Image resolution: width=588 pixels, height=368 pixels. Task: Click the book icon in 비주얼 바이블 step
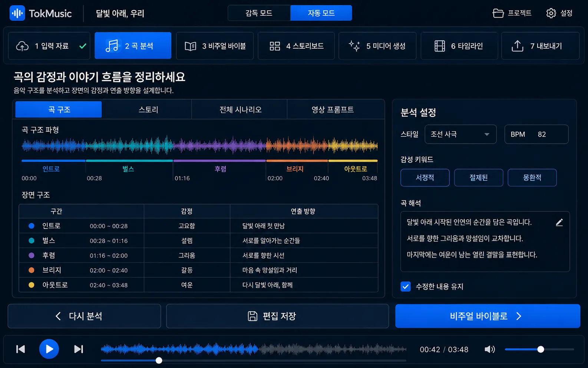pyautogui.click(x=191, y=46)
